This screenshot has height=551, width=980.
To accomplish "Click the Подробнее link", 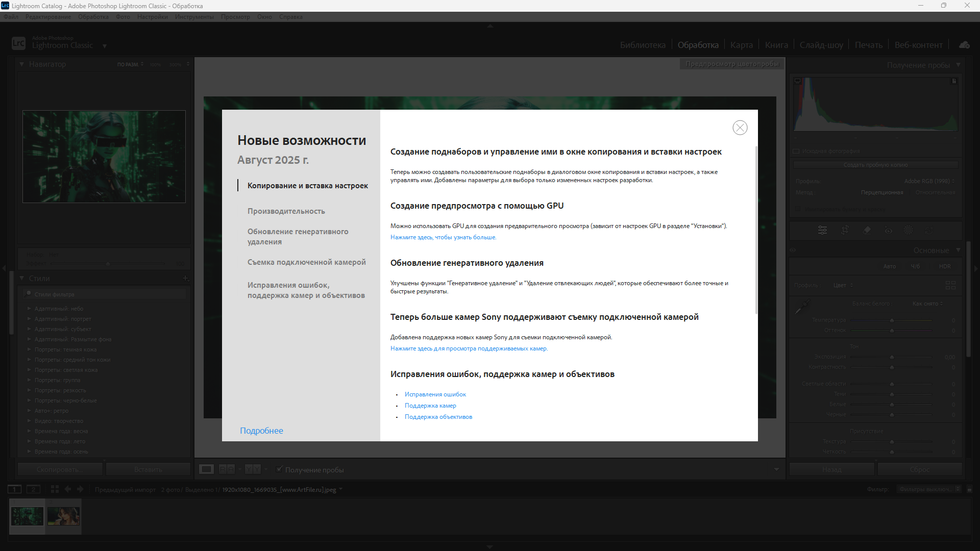I will [x=261, y=431].
